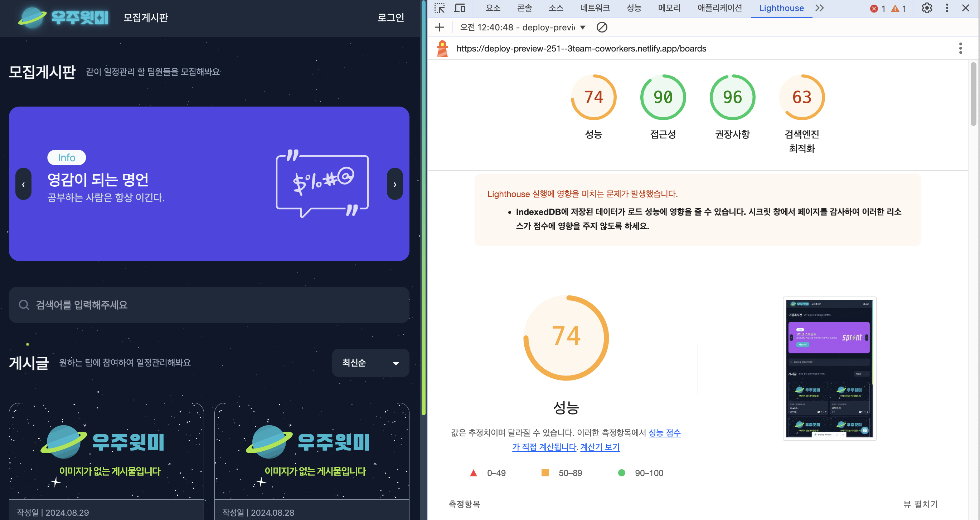980x520 pixels.
Task: Show more DevTools tabs chevron
Action: (819, 8)
